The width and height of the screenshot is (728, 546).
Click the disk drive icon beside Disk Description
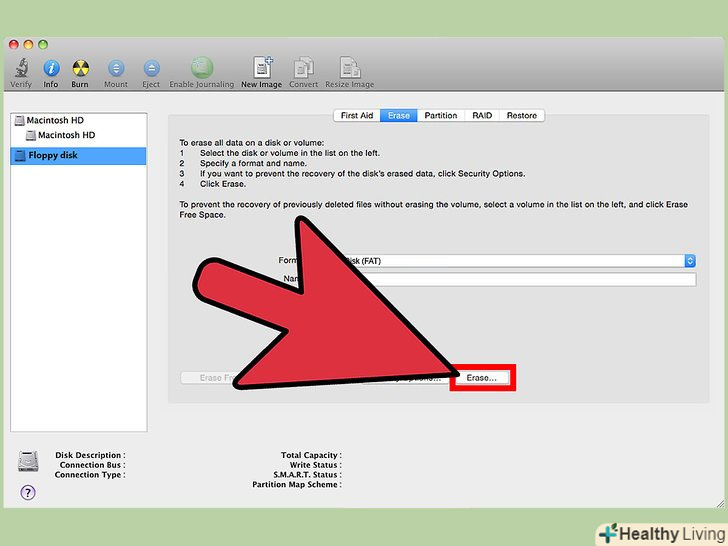coord(28,461)
